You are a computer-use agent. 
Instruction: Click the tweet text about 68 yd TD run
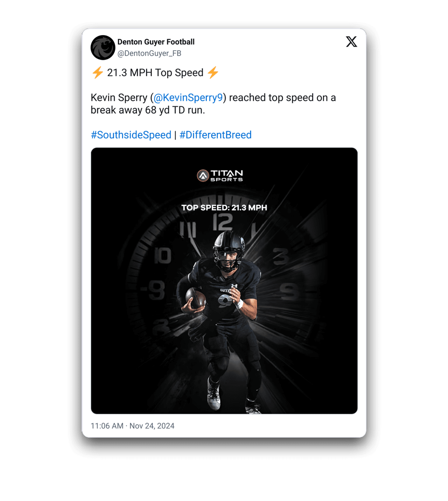(x=213, y=104)
